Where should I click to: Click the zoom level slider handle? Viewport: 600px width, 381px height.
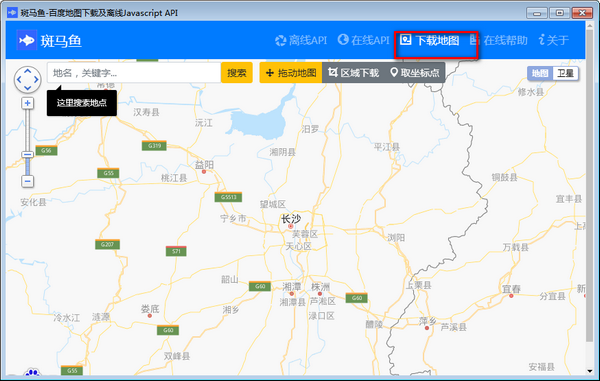27,155
